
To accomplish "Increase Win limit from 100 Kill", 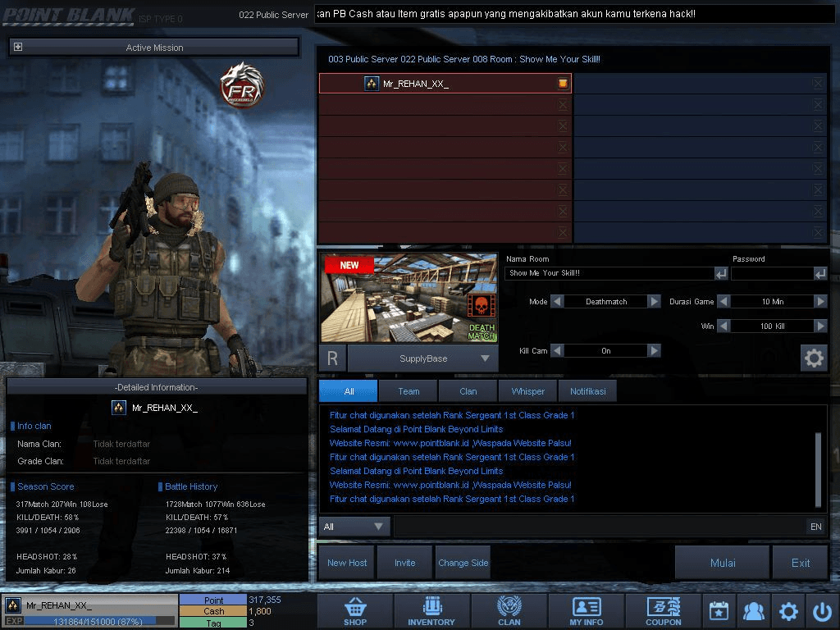I will (820, 326).
